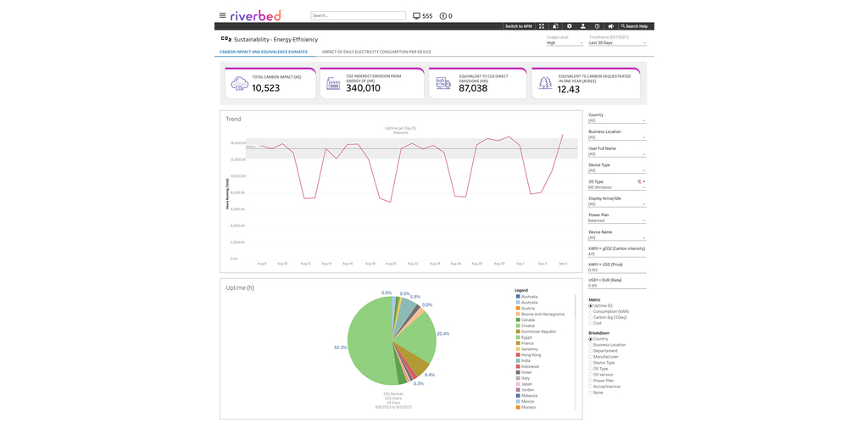Open the announcements megaphone icon
The width and height of the screenshot is (868, 434).
610,26
